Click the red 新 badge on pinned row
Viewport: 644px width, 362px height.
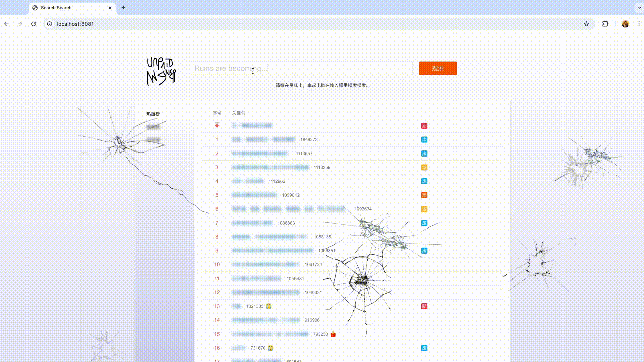tap(424, 126)
